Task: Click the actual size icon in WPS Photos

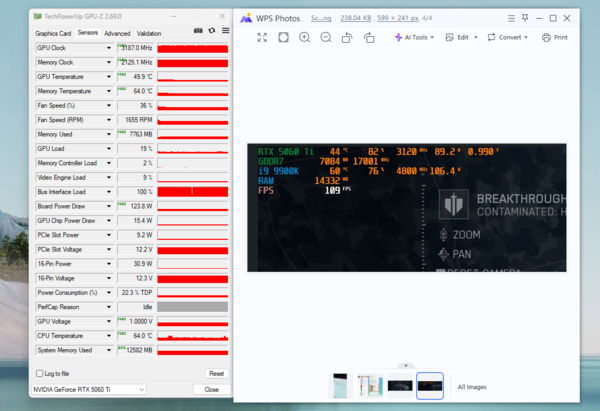Action: pos(284,38)
